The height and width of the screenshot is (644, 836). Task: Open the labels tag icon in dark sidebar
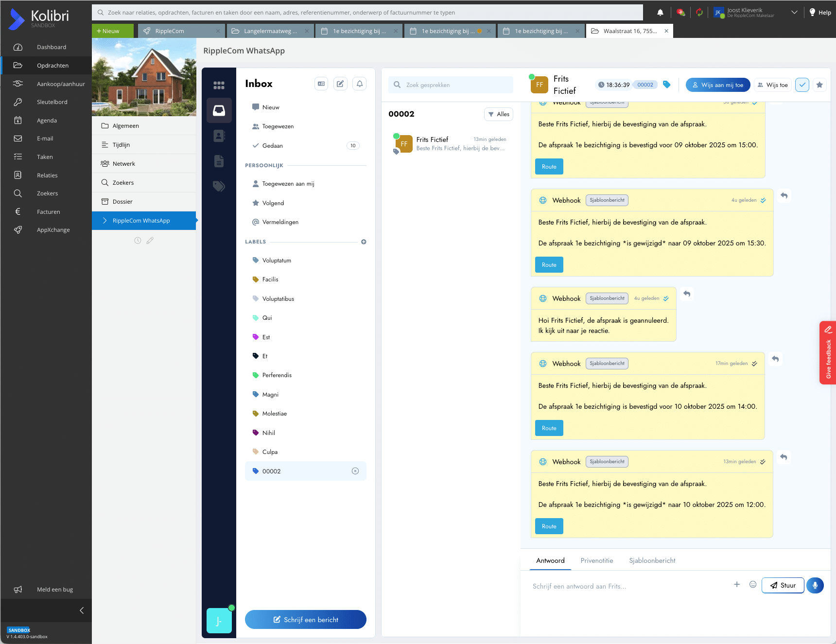pos(219,186)
